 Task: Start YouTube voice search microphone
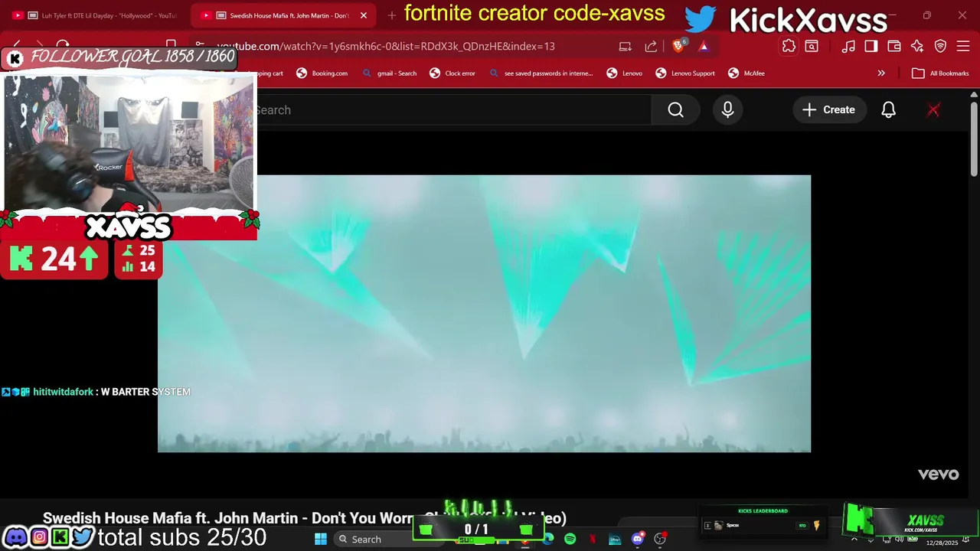(x=727, y=110)
